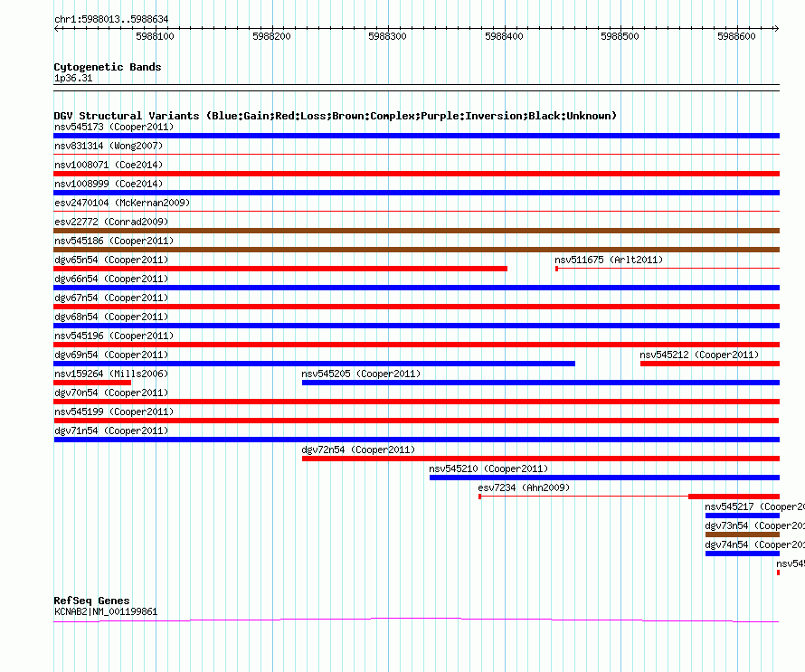Viewport: 805px width, 672px height.
Task: Click the blue bar under dgv74n54
Action: (743, 554)
